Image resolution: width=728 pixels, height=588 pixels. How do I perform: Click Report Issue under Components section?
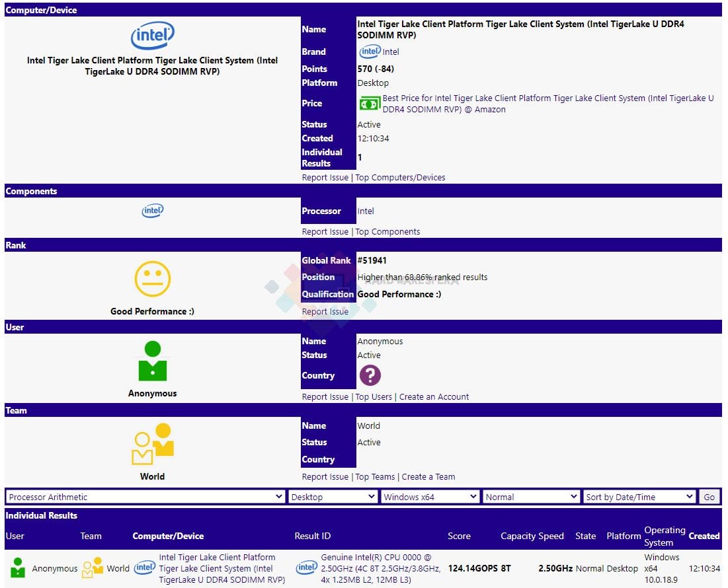coord(325,231)
